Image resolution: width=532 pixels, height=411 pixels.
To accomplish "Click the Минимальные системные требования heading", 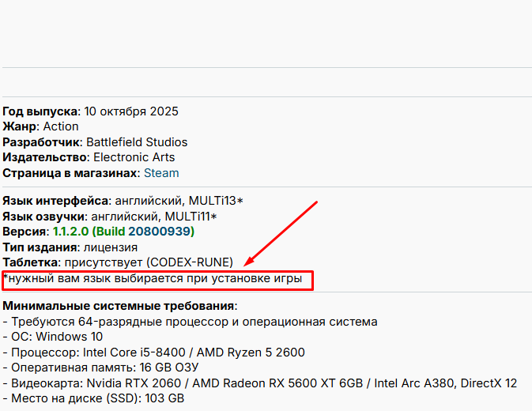I will tap(119, 306).
